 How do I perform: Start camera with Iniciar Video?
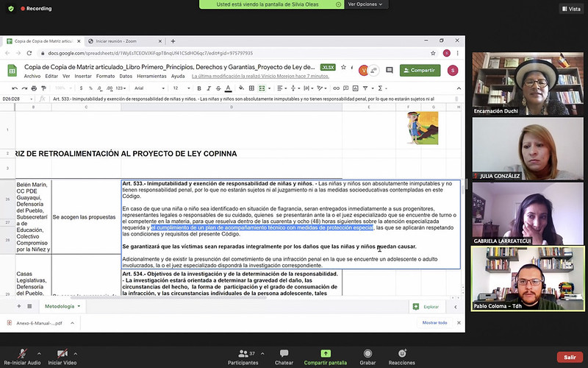click(x=62, y=358)
